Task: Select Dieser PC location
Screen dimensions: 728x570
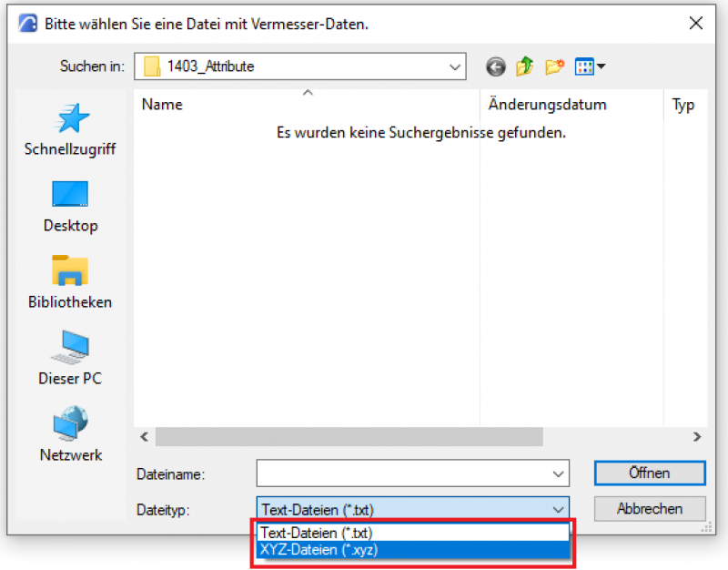Action: (x=70, y=358)
